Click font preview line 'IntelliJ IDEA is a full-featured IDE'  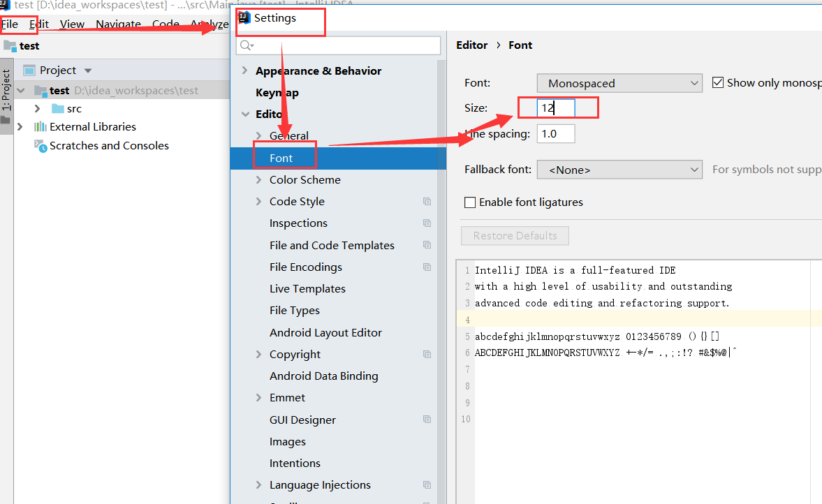tap(575, 270)
